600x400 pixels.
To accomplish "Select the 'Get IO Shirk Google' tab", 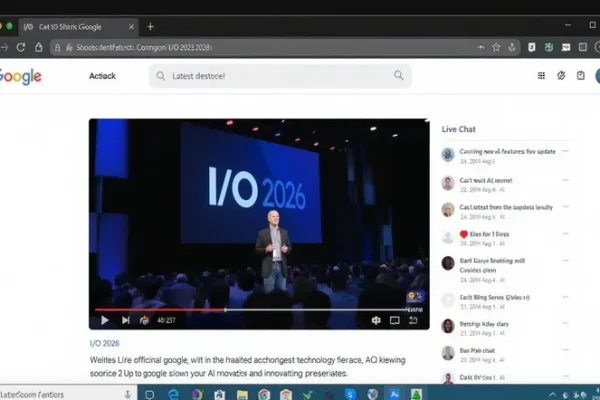I will coord(78,27).
